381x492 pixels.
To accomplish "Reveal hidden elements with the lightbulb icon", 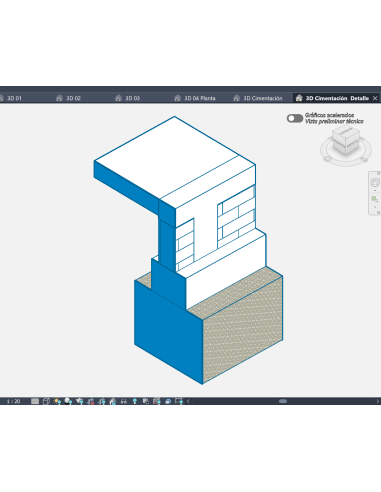I will click(x=135, y=401).
